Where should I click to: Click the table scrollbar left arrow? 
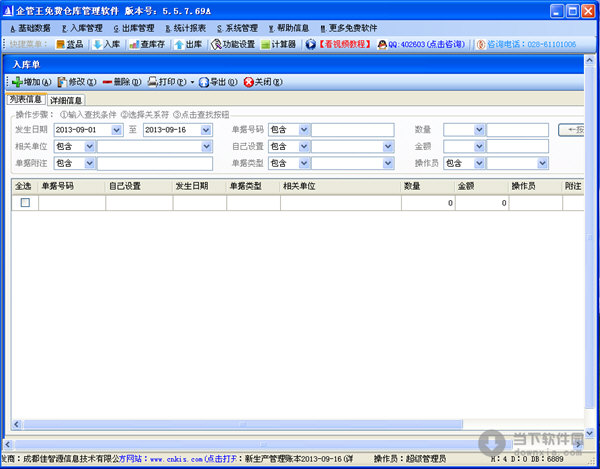click(x=16, y=424)
